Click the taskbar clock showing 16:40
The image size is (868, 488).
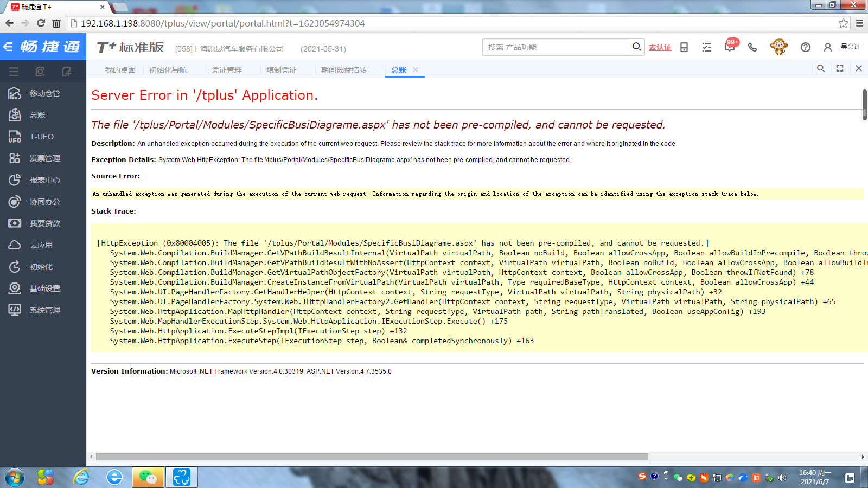(815, 477)
